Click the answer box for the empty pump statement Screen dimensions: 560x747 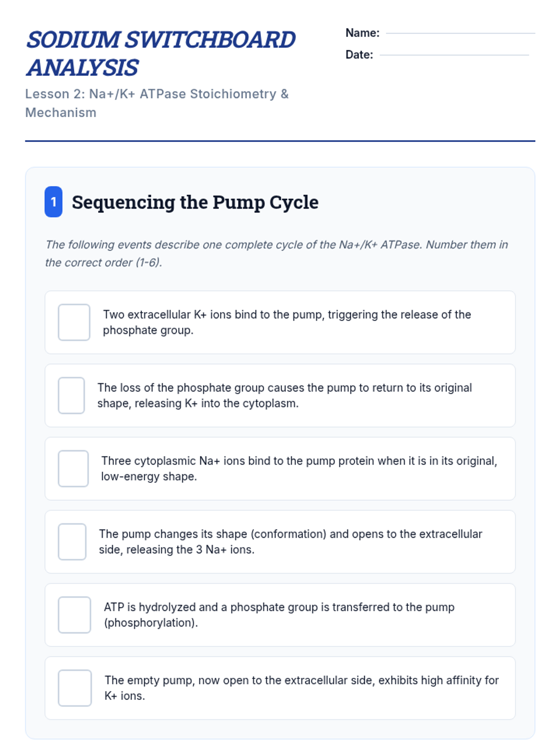pos(75,688)
